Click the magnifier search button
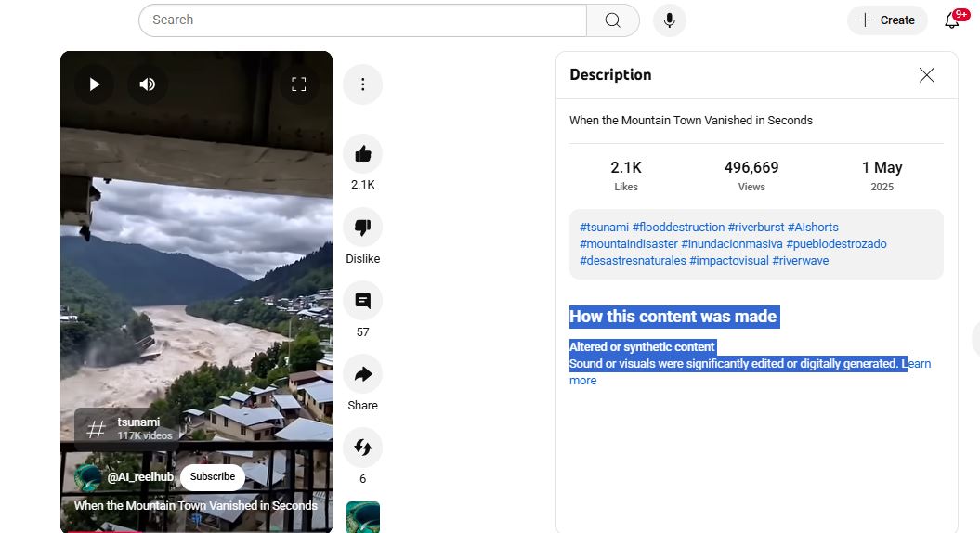Image resolution: width=980 pixels, height=533 pixels. [612, 20]
